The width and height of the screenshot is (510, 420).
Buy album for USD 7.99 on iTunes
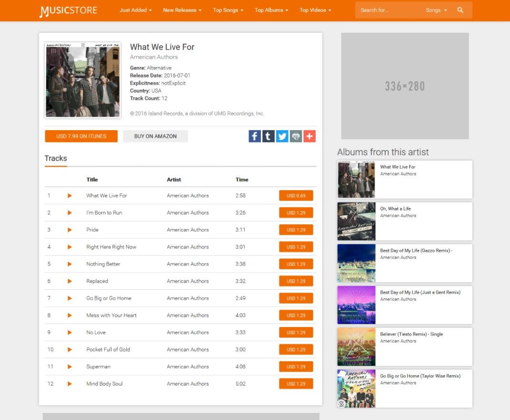tap(81, 136)
